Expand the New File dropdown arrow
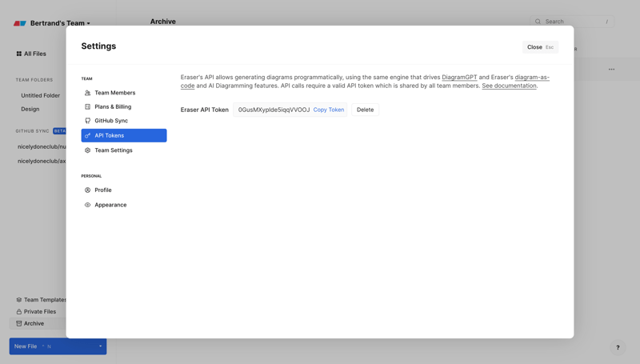 coord(101,346)
